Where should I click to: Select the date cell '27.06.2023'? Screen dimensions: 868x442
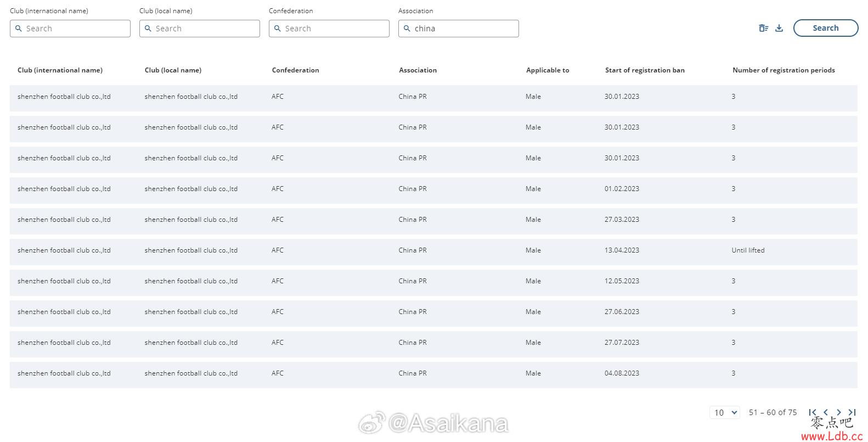coord(622,312)
